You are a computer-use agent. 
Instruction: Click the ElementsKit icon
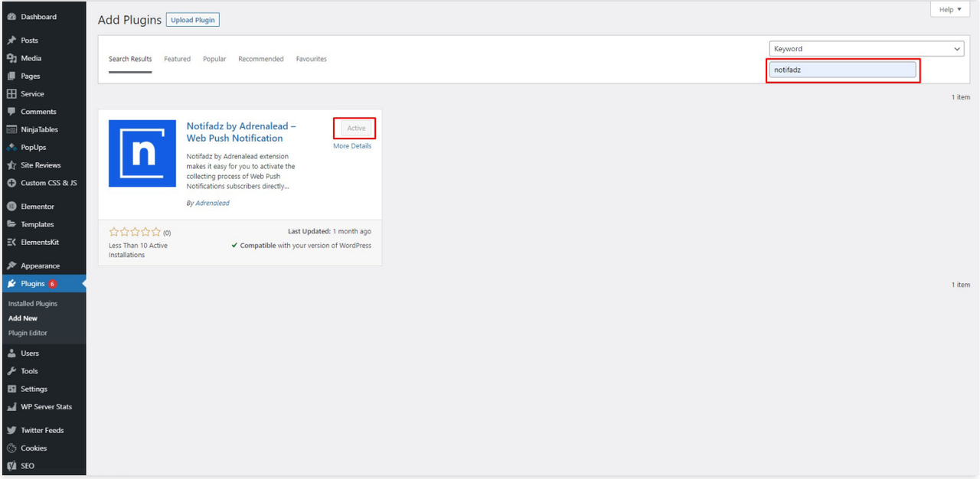(x=11, y=242)
